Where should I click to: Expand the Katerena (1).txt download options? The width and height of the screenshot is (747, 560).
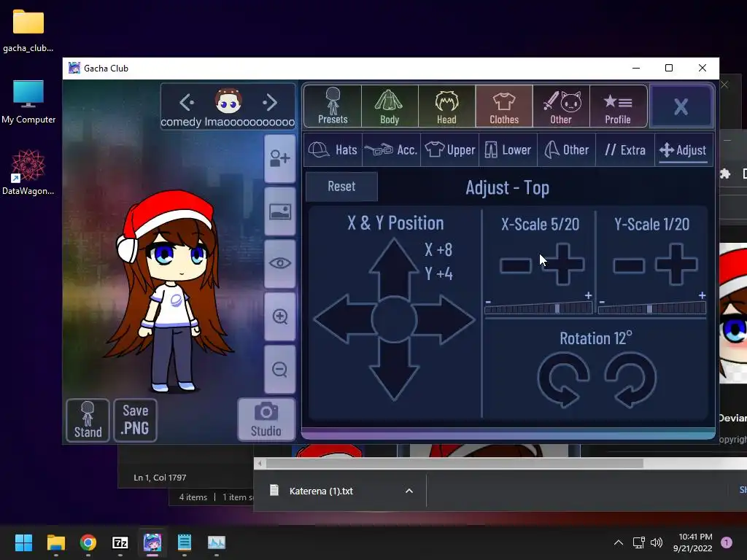tap(409, 491)
